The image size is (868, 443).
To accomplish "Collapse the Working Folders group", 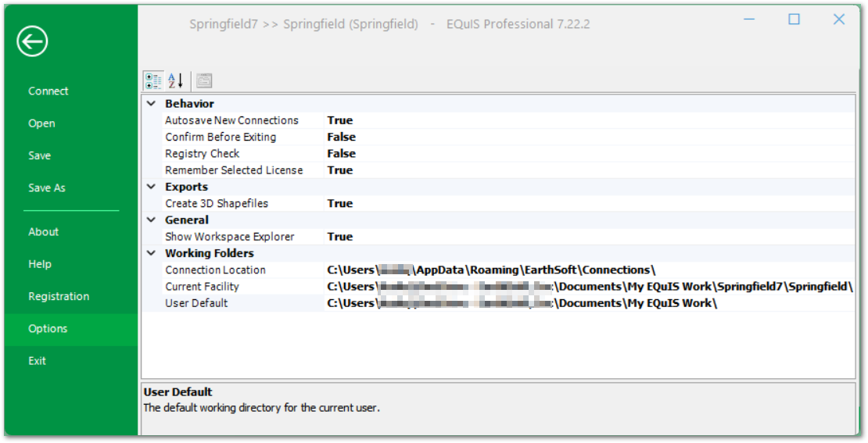I will (x=152, y=253).
